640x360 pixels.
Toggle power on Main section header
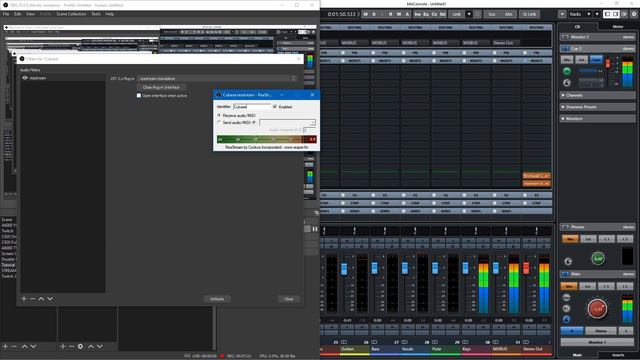click(565, 274)
